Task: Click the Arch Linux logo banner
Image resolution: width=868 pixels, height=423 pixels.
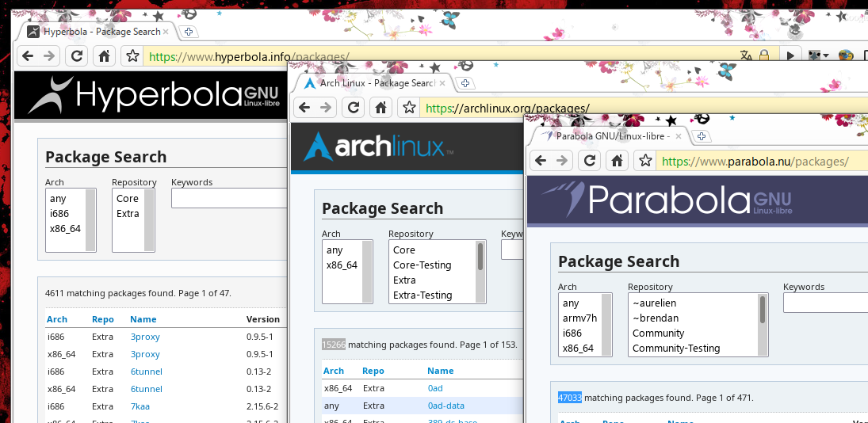Action: pos(379,147)
